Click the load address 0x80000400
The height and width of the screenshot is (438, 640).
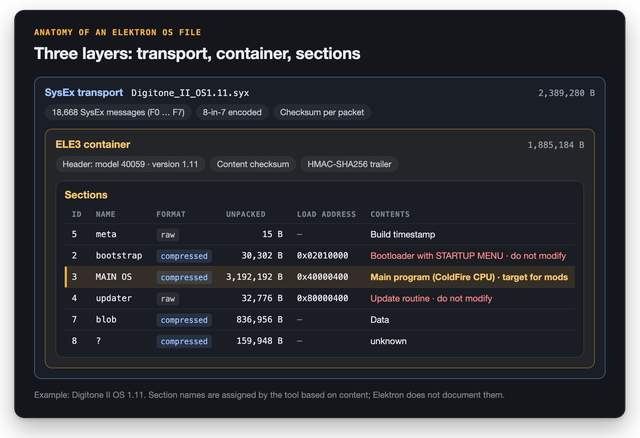322,298
